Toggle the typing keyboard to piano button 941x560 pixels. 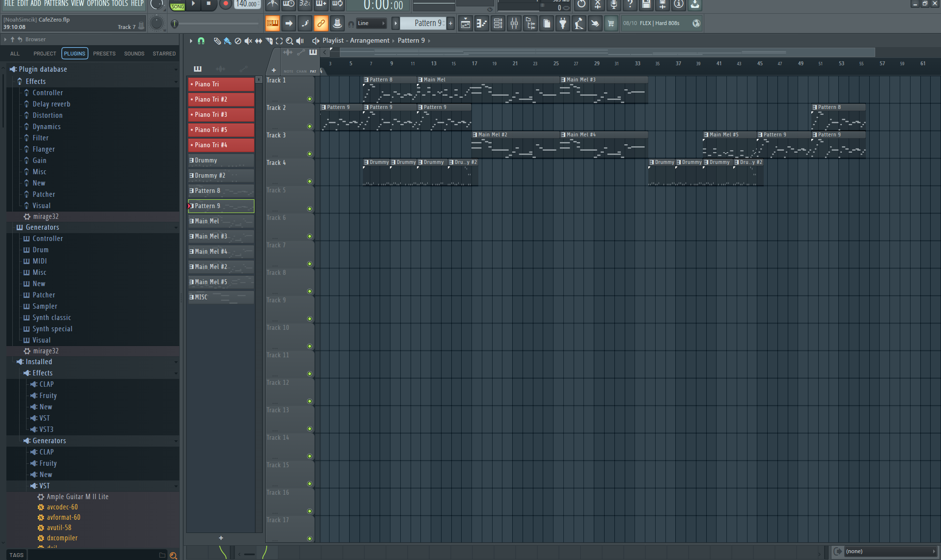[272, 23]
